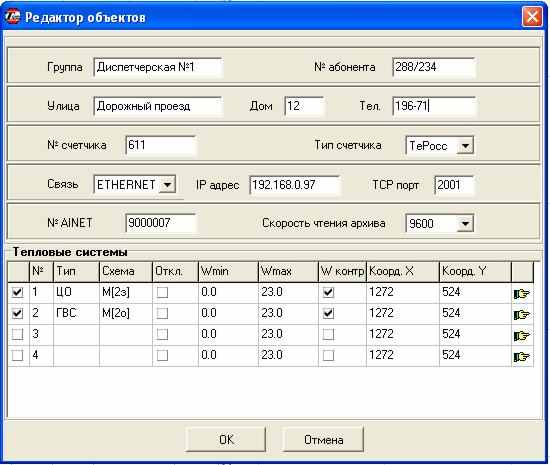
Task: Click the hand icon in row 4
Action: point(522,357)
